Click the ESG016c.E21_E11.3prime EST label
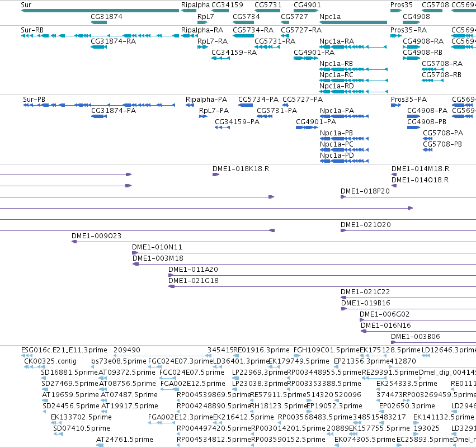The image size is (476, 448). (x=64, y=350)
